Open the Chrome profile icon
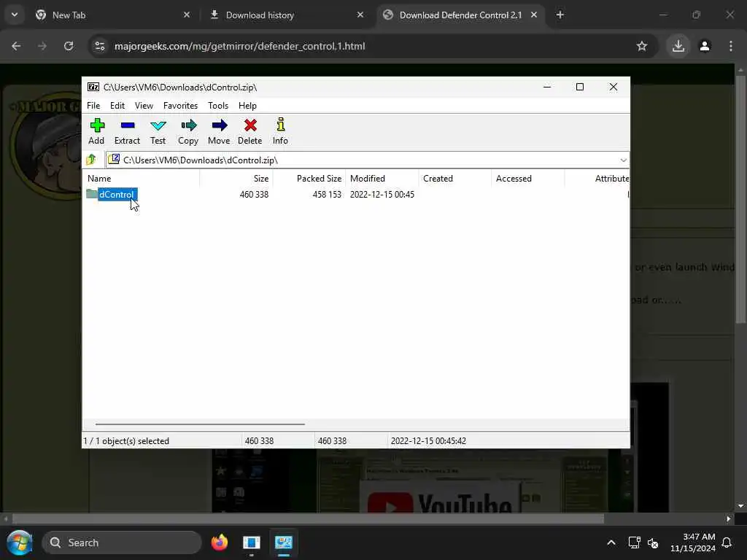The height and width of the screenshot is (560, 747). click(705, 46)
